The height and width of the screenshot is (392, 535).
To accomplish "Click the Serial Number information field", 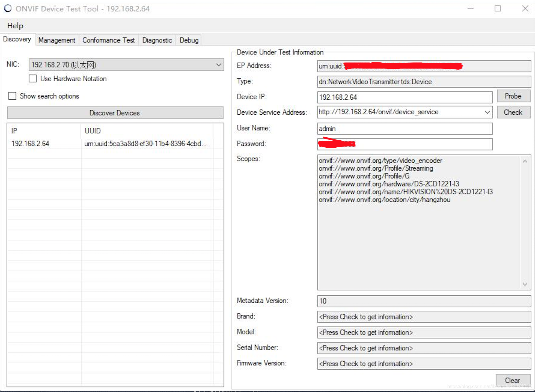I will point(424,348).
